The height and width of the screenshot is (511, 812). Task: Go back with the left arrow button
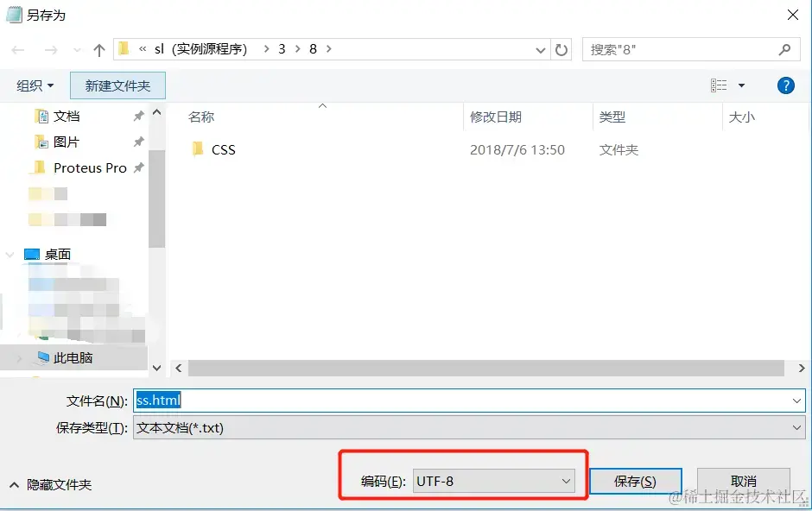18,50
